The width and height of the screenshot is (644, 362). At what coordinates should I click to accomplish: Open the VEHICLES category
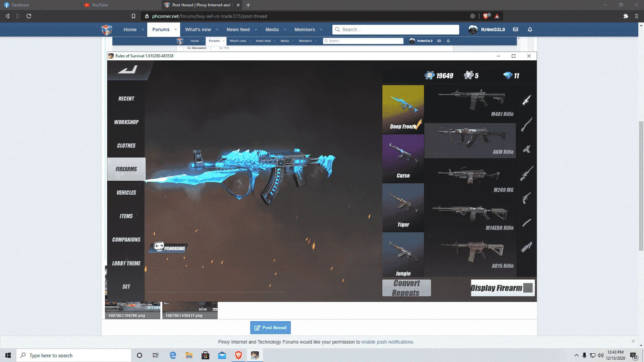(126, 192)
